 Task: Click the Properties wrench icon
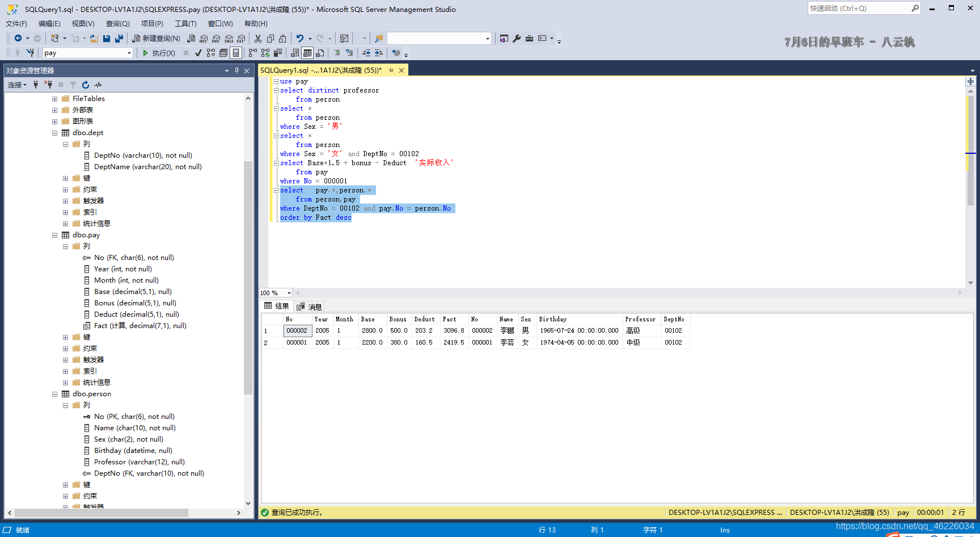click(517, 38)
